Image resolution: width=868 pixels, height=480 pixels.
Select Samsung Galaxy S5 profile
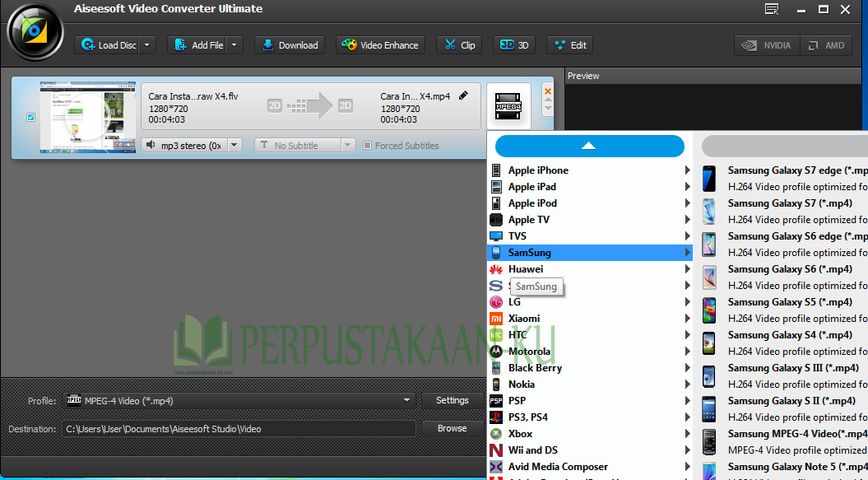782,310
